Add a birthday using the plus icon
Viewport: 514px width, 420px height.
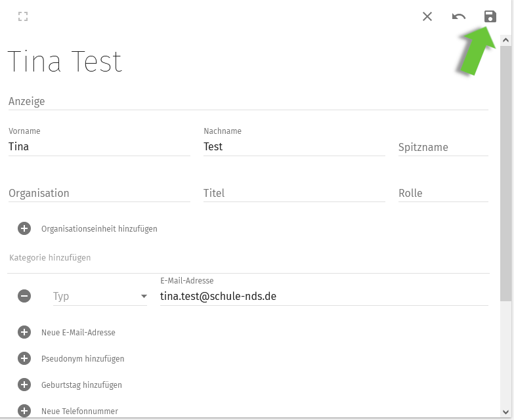click(x=24, y=385)
